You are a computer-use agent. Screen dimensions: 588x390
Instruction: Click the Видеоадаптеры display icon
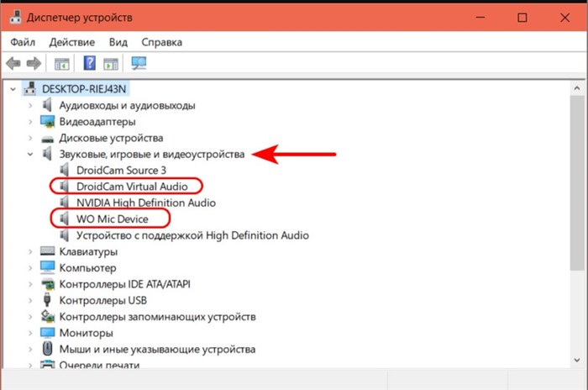point(48,122)
